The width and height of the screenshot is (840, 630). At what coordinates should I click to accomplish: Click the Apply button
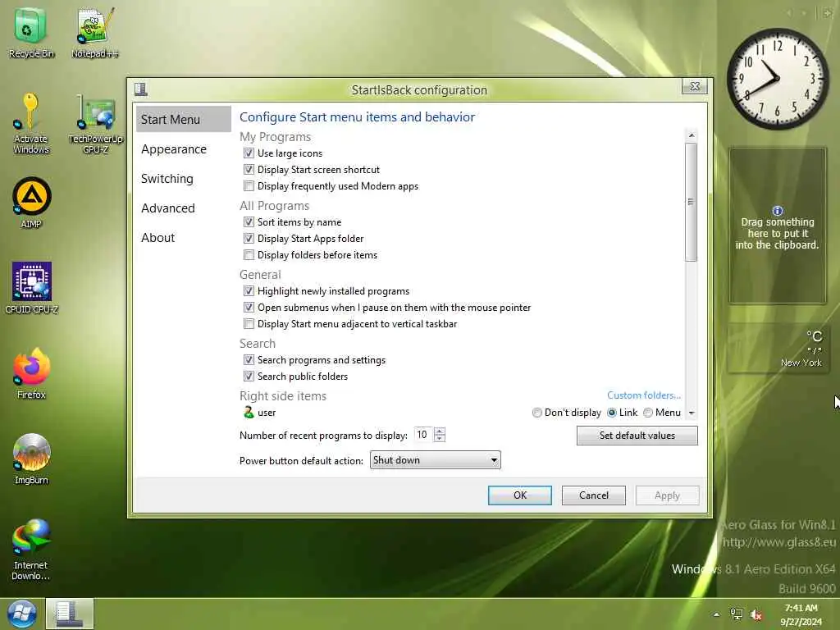[x=667, y=495]
